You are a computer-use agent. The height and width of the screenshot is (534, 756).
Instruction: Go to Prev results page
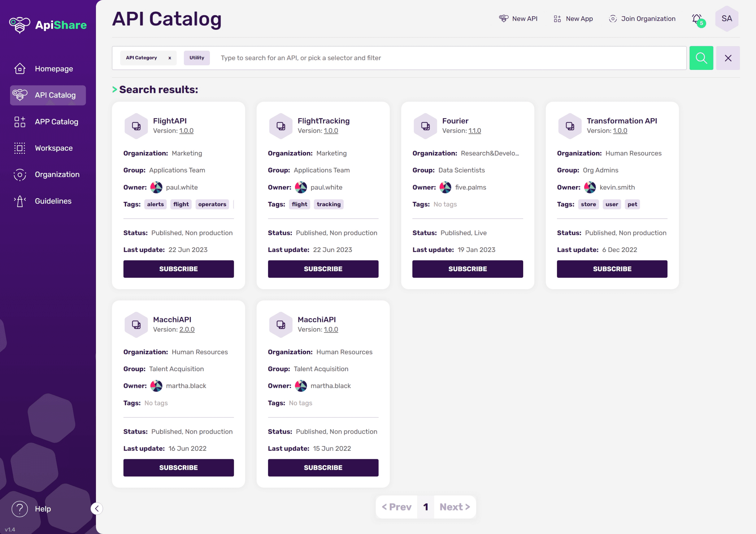[397, 507]
